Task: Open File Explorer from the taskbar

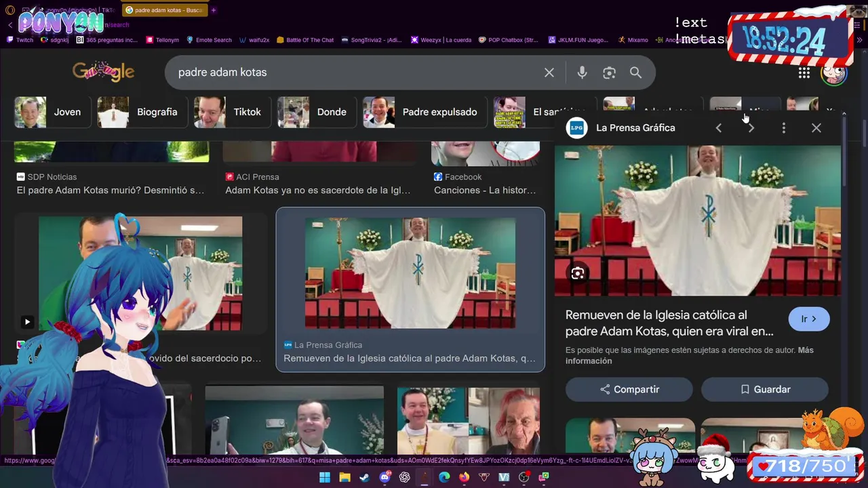Action: 344,477
